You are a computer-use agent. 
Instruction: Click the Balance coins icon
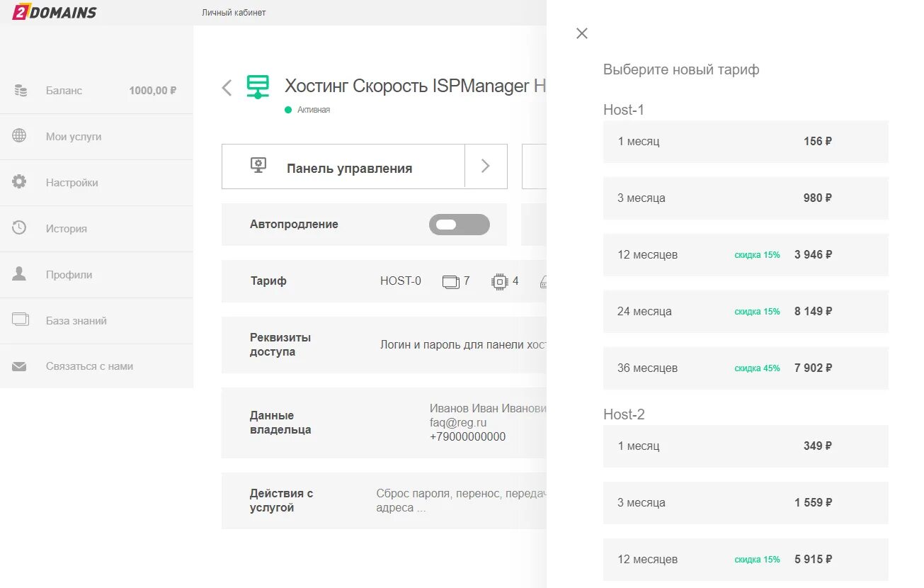[21, 91]
